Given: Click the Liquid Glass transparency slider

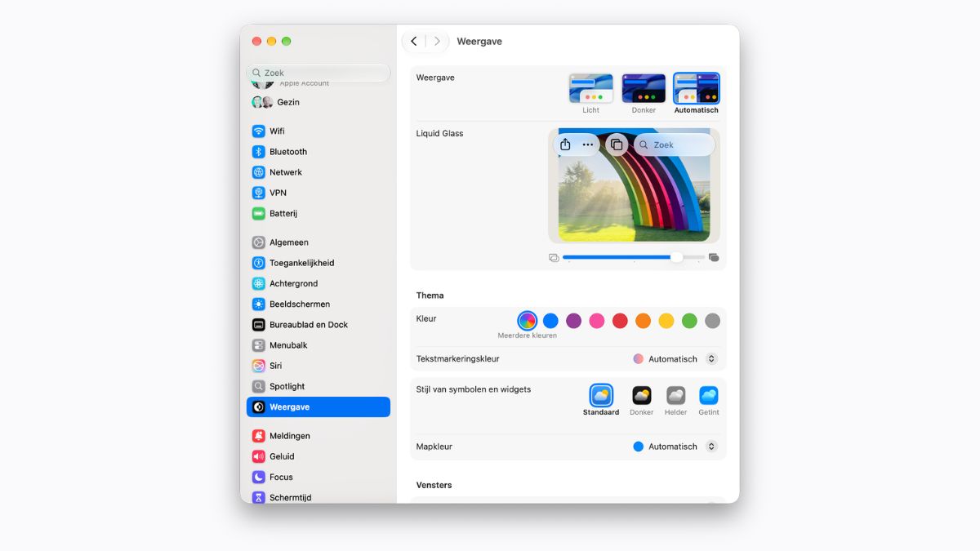Looking at the screenshot, I should point(634,257).
